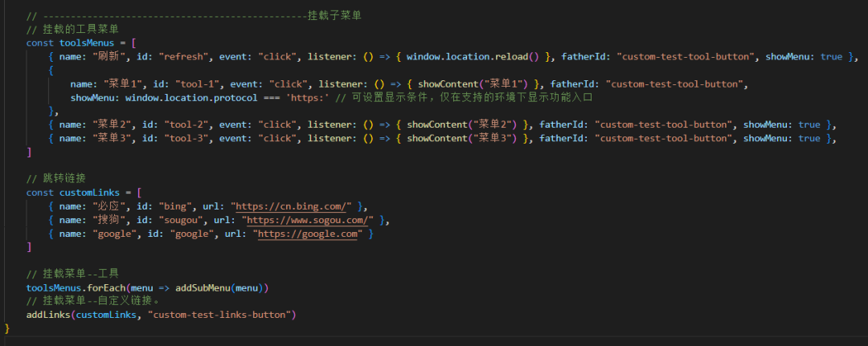Click the "refresh" id string

click(183, 57)
